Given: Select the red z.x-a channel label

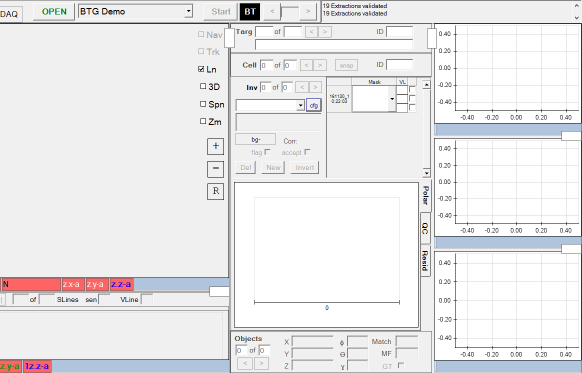Looking at the screenshot, I should [x=73, y=285].
